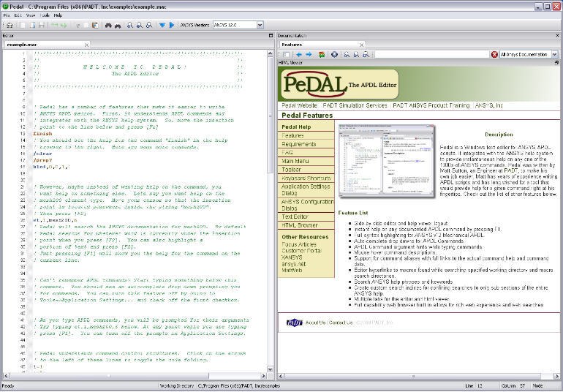Image resolution: width=563 pixels, height=392 pixels.
Task: Open PADT Simulation Services link
Action: (355, 105)
